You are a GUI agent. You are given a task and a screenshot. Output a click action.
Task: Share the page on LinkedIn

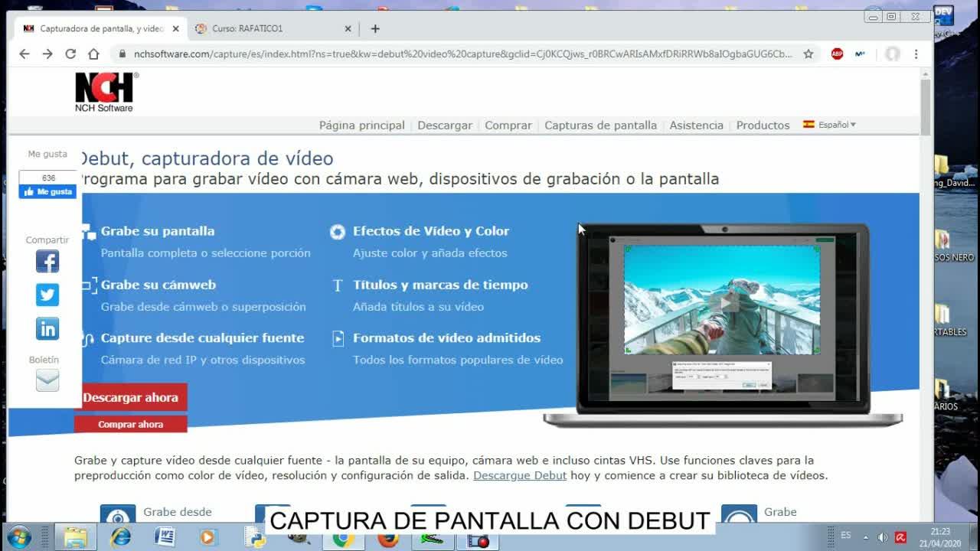pyautogui.click(x=47, y=329)
